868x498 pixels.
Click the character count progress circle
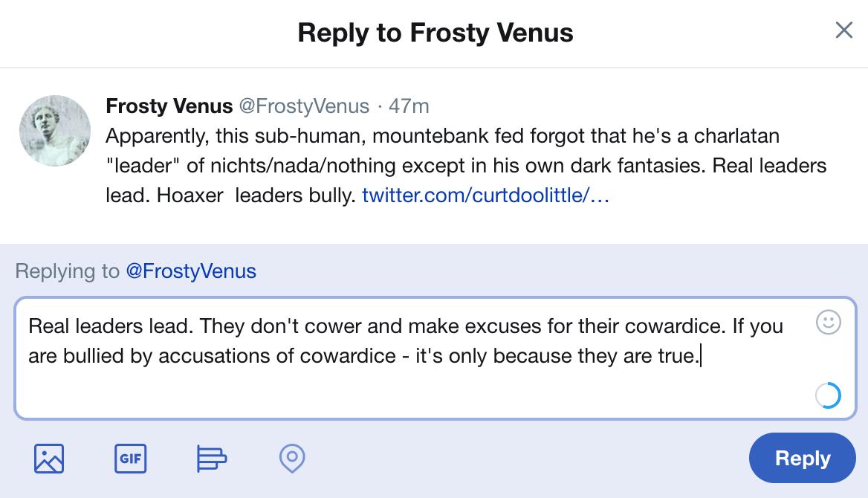pos(828,395)
